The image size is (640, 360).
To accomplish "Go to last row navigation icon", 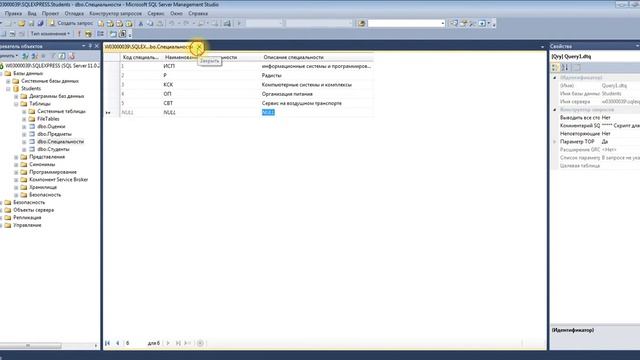I will [x=178, y=343].
